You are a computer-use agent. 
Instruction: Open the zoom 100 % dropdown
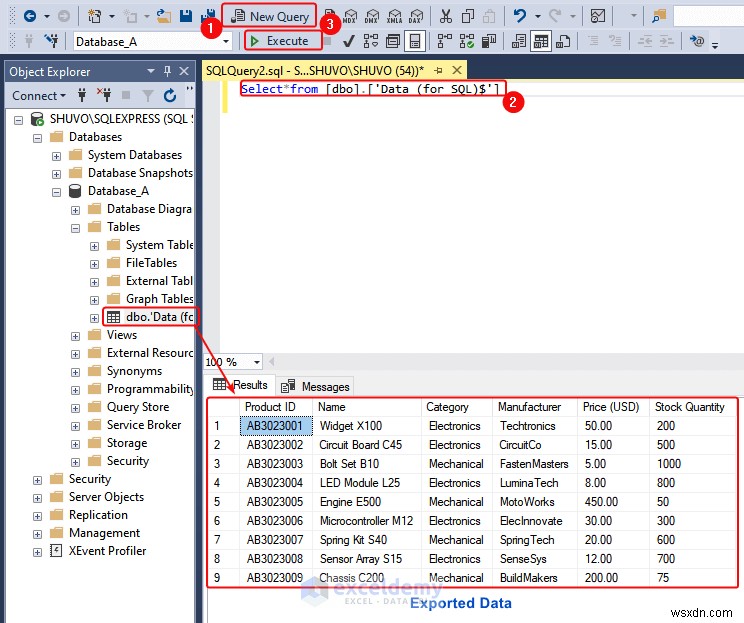pyautogui.click(x=257, y=363)
